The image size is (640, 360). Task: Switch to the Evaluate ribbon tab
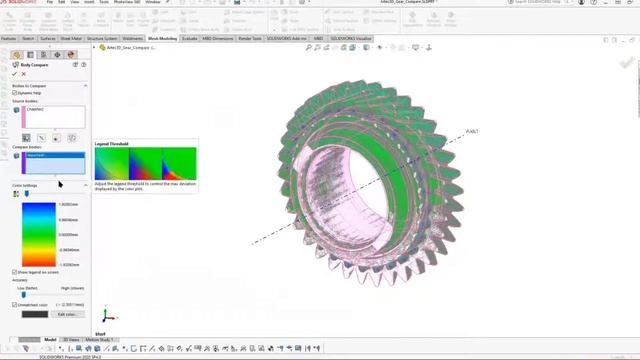[x=189, y=38]
